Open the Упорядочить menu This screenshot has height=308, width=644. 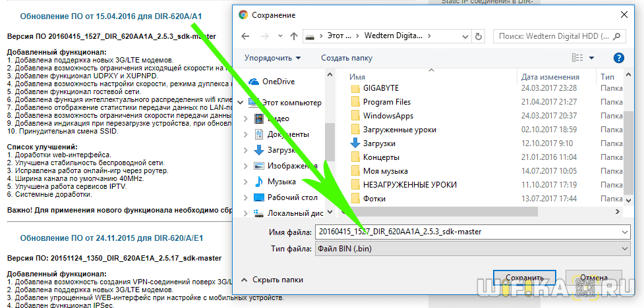(x=273, y=58)
